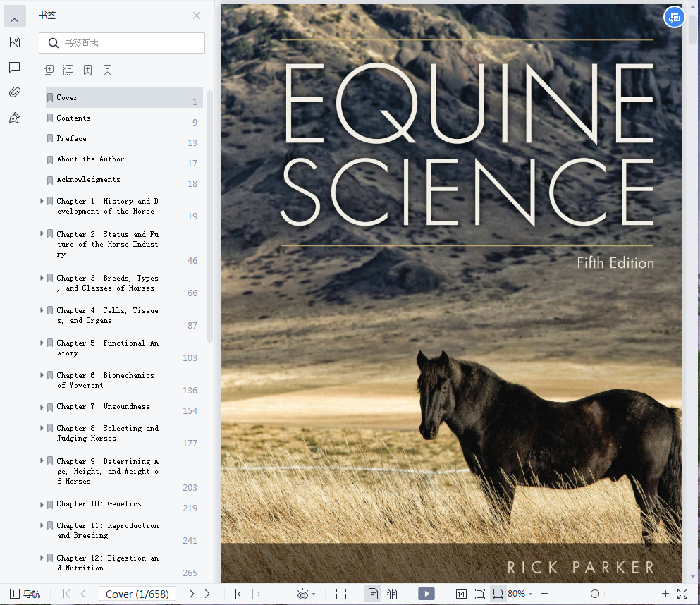The width and height of the screenshot is (700, 605).
Task: Open Chapter 7: Unsoundness bookmark text
Action: (x=103, y=406)
